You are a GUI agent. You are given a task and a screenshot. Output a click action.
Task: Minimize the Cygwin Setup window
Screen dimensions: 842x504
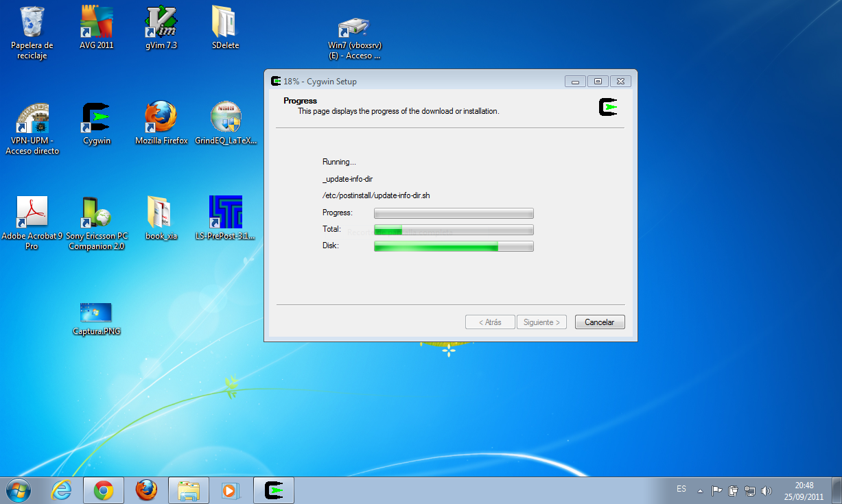(x=575, y=81)
